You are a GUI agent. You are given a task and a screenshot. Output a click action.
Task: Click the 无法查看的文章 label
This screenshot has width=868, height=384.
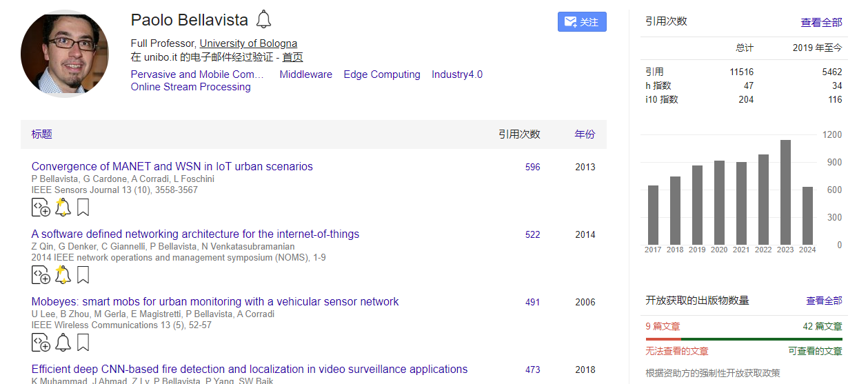coord(677,351)
